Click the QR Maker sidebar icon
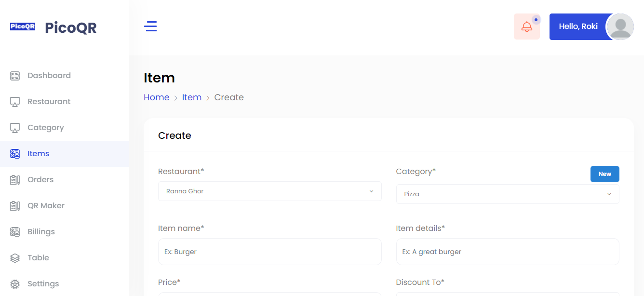 click(x=15, y=206)
